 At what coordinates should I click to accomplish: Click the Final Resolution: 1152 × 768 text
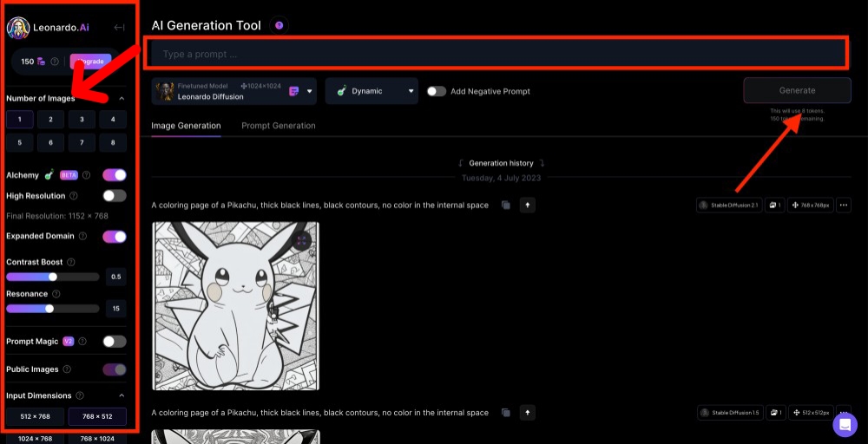57,216
